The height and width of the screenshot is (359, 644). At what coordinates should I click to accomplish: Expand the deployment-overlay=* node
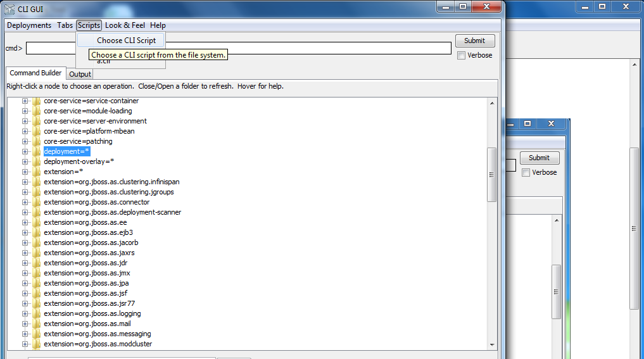click(25, 162)
